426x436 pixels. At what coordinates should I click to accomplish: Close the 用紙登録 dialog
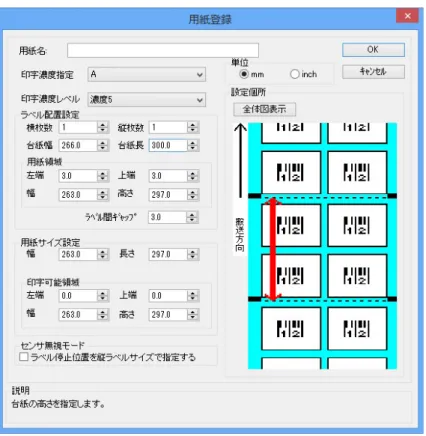pos(407,16)
